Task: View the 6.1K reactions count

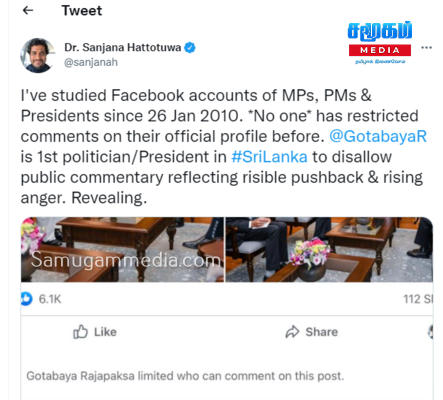Action: (x=50, y=299)
